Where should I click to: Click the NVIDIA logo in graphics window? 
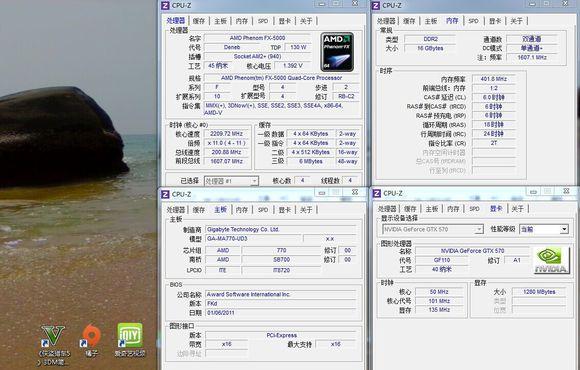(551, 260)
